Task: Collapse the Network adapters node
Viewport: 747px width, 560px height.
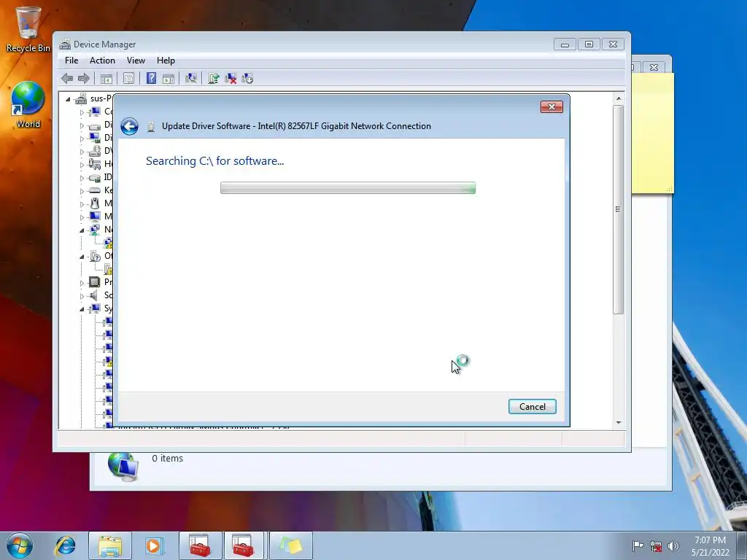Action: [82, 230]
